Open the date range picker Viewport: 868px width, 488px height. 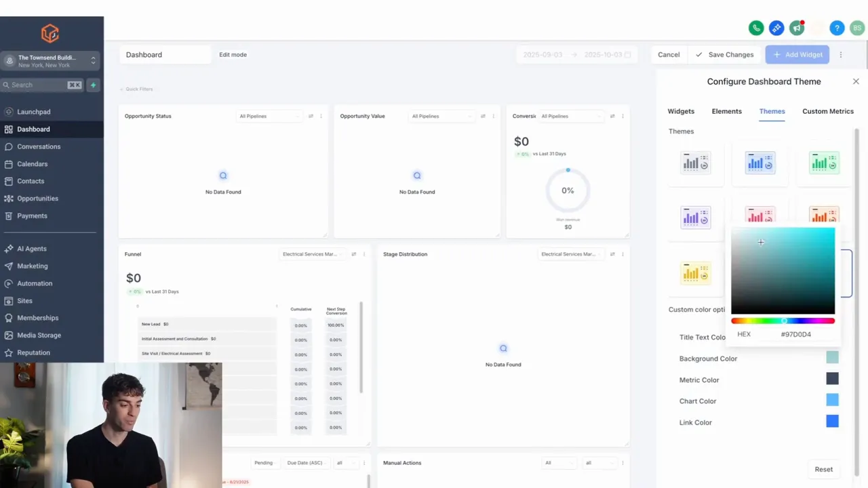577,55
